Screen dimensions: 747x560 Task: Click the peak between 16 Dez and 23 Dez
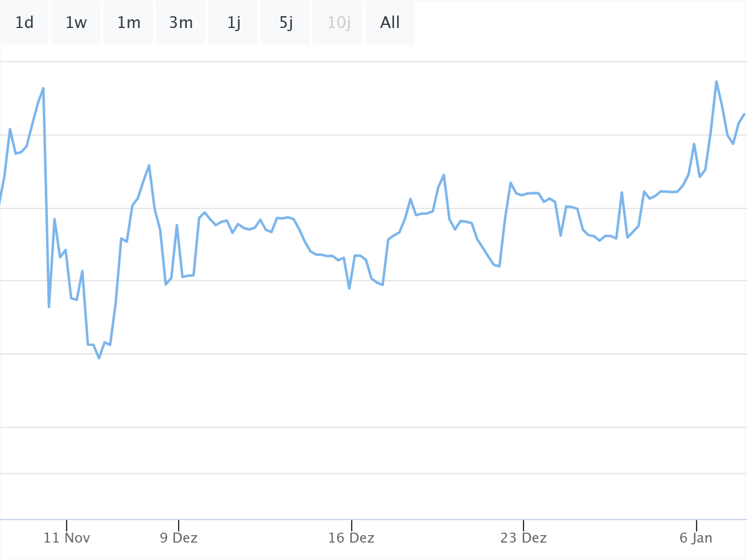[444, 175]
